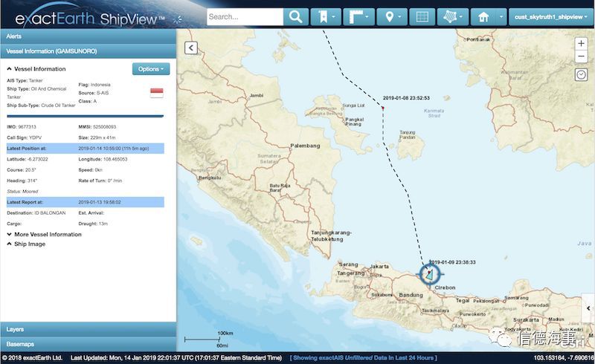Collapse the Vessel Information section

point(36,69)
